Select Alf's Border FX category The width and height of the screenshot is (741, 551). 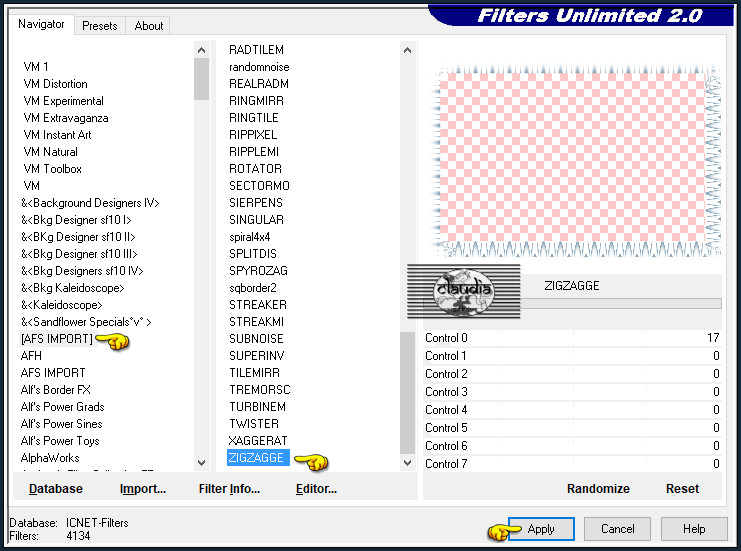(55, 390)
